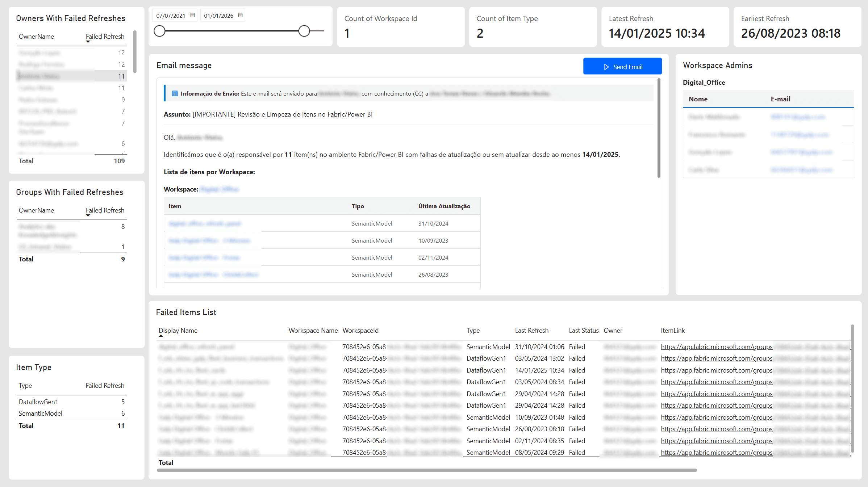Click the Failed Items List horizontal scrollbar
Image resolution: width=868 pixels, height=487 pixels.
click(x=427, y=470)
